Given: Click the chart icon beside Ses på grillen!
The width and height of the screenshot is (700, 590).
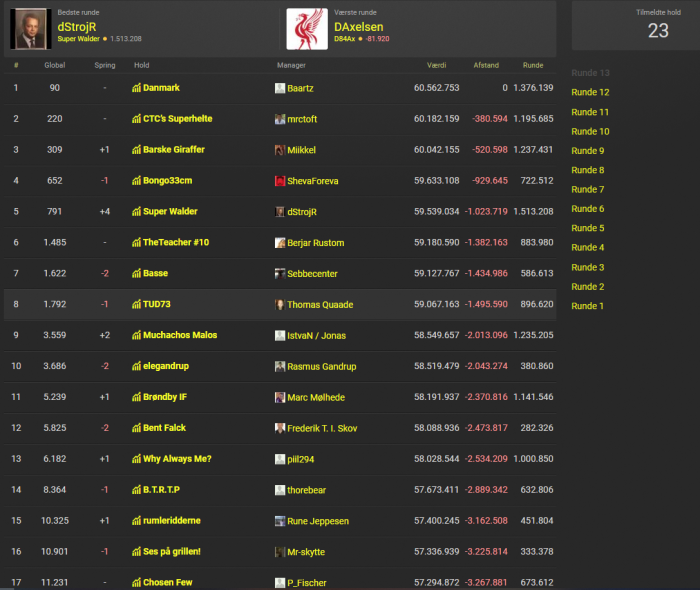Looking at the screenshot, I should 136,552.
